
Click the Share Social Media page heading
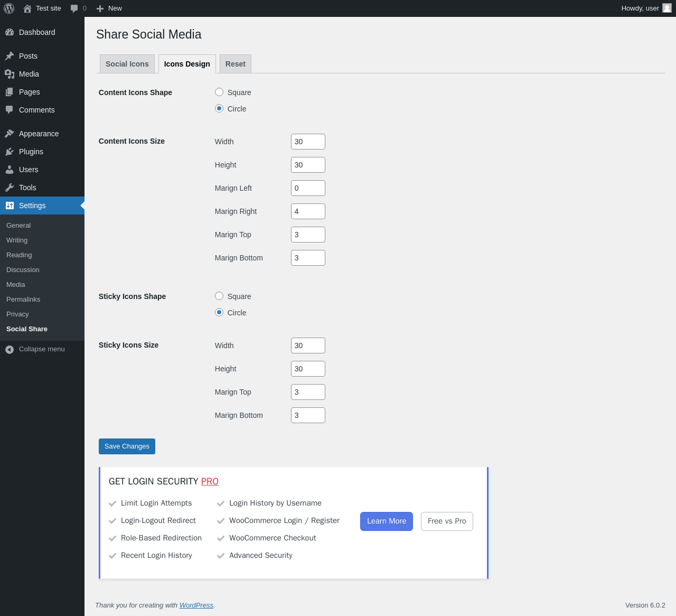149,34
